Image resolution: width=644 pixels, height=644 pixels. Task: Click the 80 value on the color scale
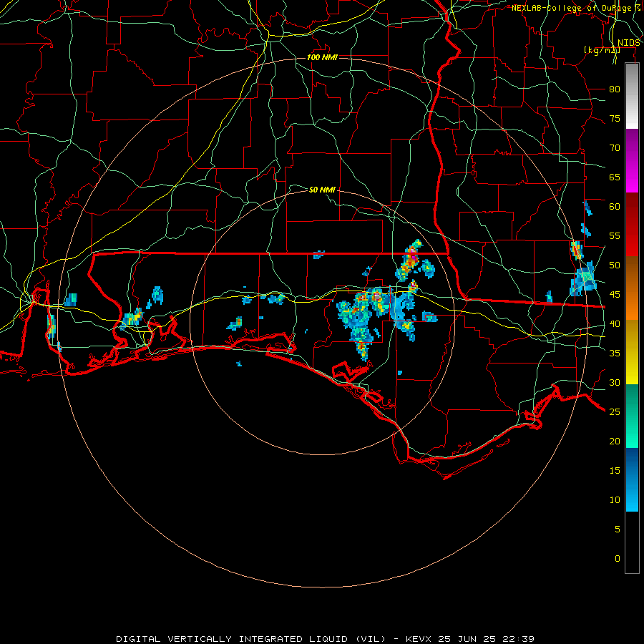(x=615, y=89)
